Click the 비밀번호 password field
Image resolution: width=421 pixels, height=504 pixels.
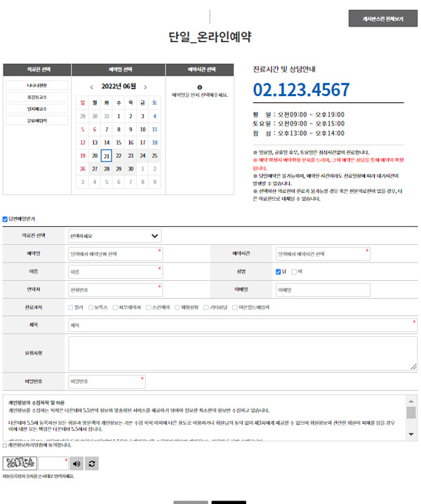(x=107, y=381)
